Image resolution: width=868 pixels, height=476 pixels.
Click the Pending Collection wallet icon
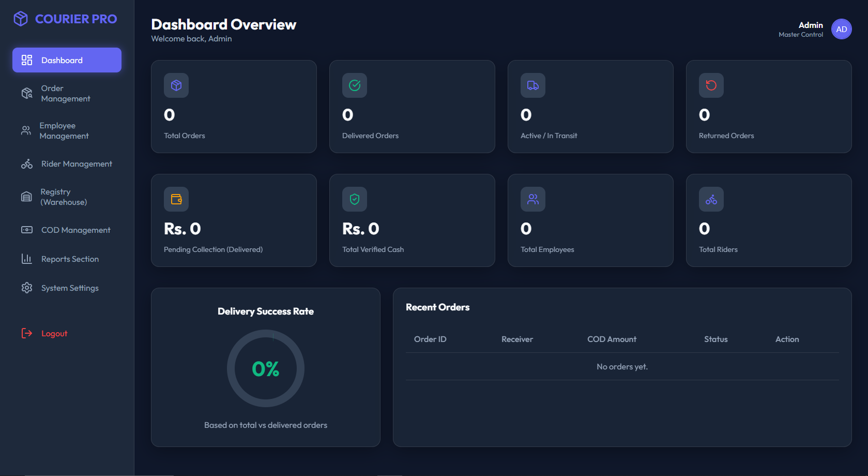[176, 199]
